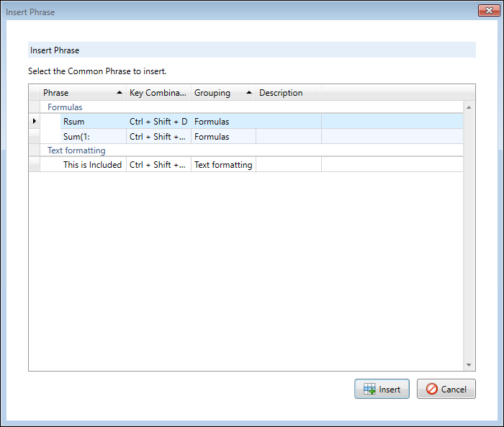This screenshot has width=504, height=427.
Task: Click the row indicator arrow beside Rsum
Action: click(35, 122)
